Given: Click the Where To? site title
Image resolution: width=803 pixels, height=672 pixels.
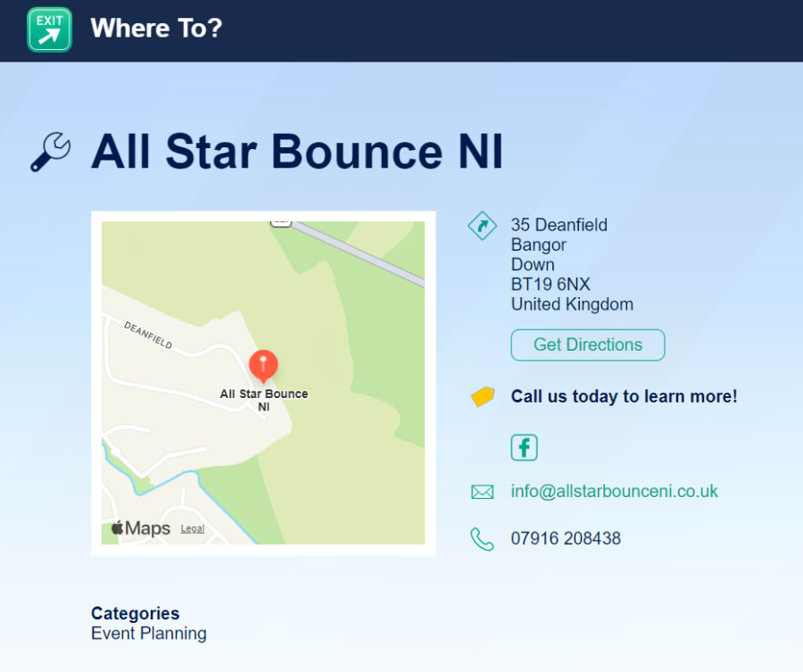Looking at the screenshot, I should (x=156, y=29).
